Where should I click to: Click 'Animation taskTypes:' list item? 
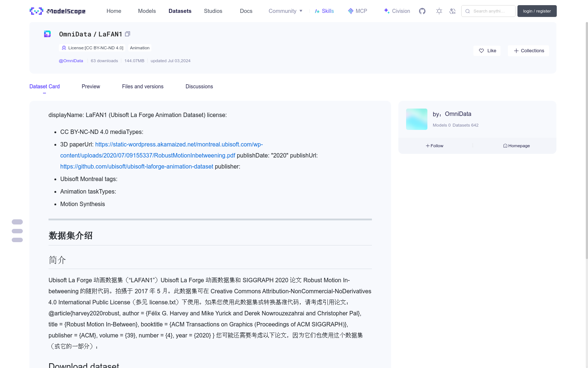(x=88, y=191)
